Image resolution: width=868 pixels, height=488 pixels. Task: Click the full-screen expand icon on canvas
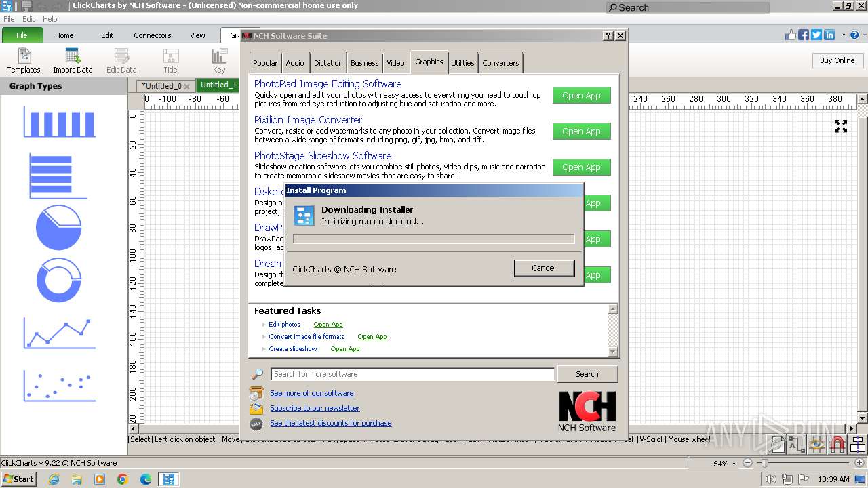point(841,126)
